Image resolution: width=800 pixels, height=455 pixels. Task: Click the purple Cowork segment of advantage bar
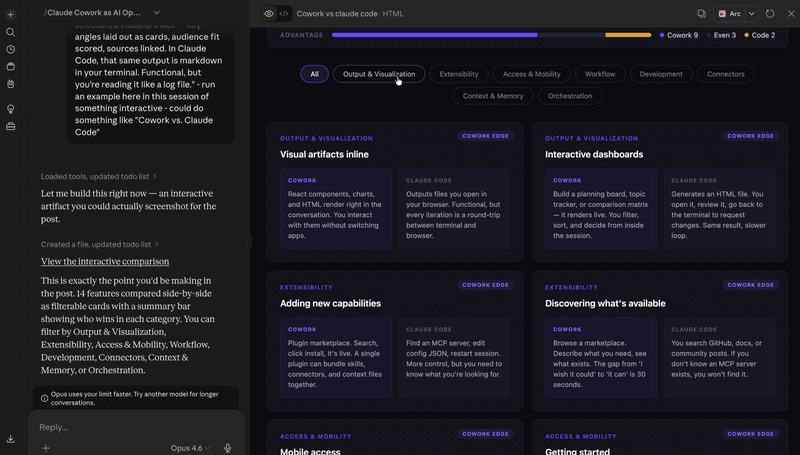tap(434, 35)
